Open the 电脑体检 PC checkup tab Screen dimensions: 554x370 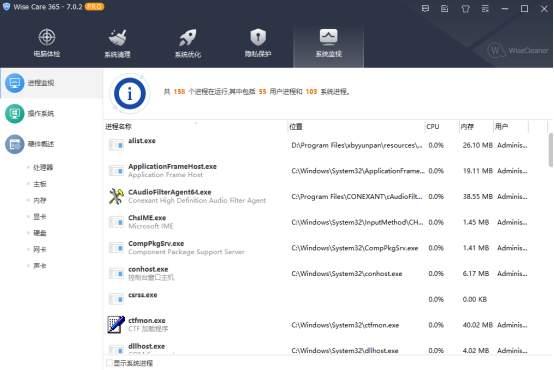point(47,43)
